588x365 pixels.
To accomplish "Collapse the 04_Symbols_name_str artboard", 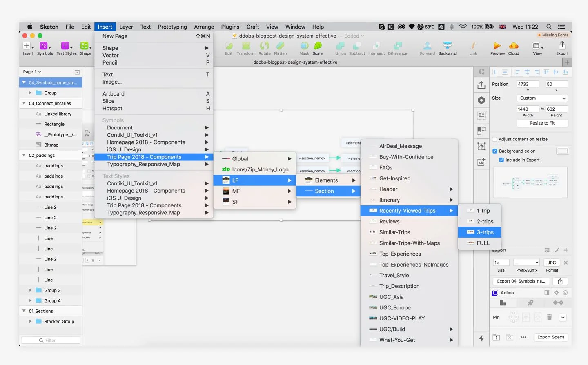I will coord(24,82).
